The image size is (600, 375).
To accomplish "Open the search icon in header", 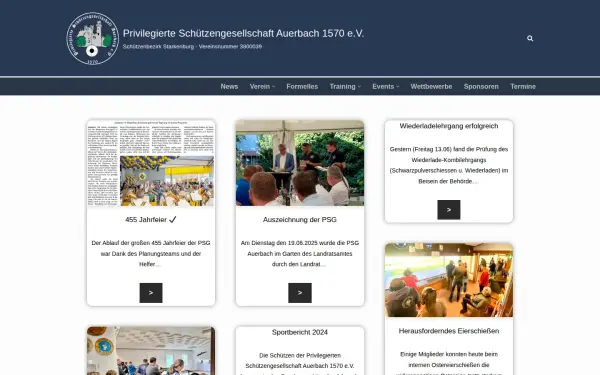I will tap(530, 38).
